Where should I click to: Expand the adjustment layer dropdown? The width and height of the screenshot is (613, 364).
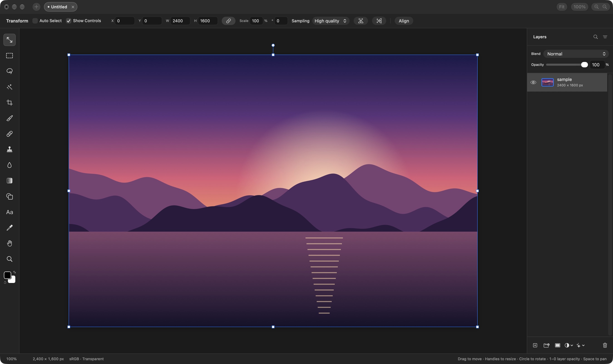tap(569, 345)
